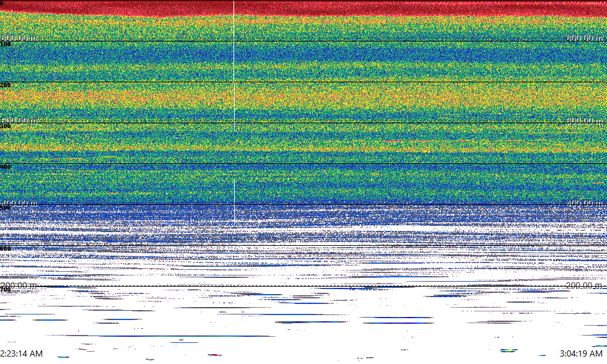Image resolution: width=607 pixels, height=364 pixels.
Task: Click the 300 depth tick label
Action: [6, 126]
